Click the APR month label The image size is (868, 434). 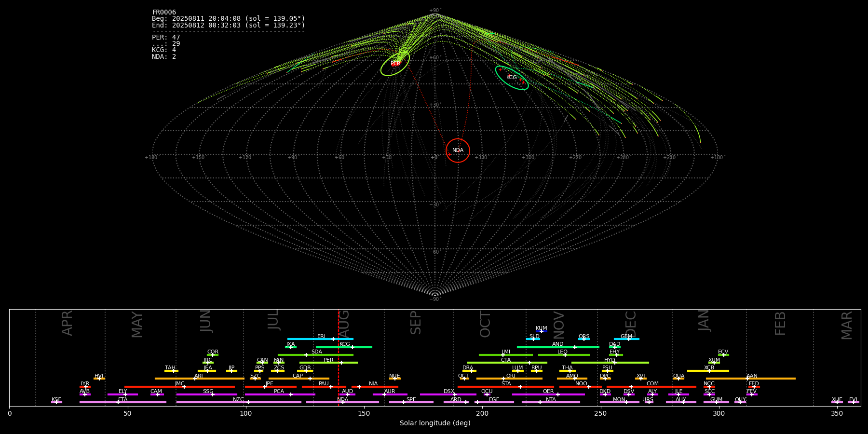pos(67,323)
